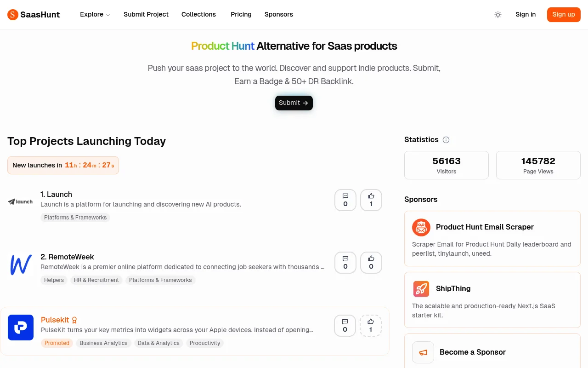
Task: Expand the Explore dropdown menu
Action: click(95, 15)
